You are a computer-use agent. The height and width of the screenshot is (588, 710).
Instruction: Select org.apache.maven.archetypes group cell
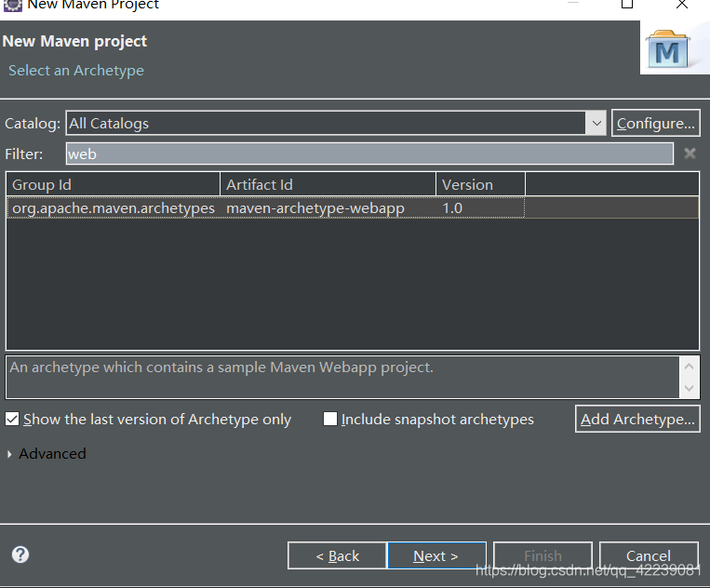(114, 207)
